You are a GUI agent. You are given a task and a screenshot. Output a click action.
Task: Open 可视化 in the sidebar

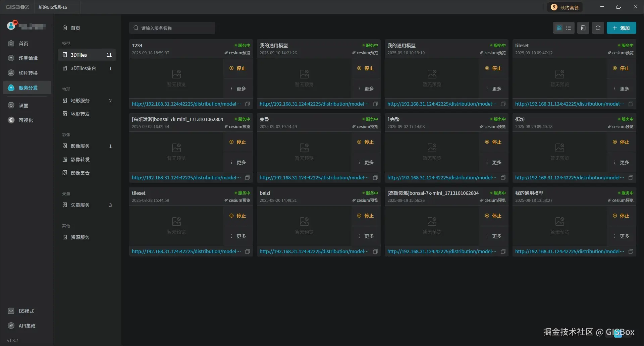pyautogui.click(x=27, y=120)
